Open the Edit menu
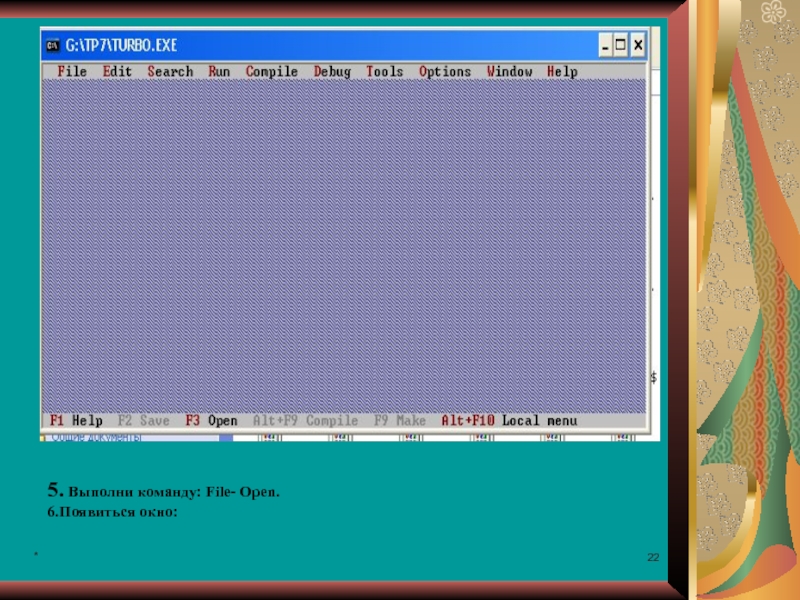 point(117,72)
